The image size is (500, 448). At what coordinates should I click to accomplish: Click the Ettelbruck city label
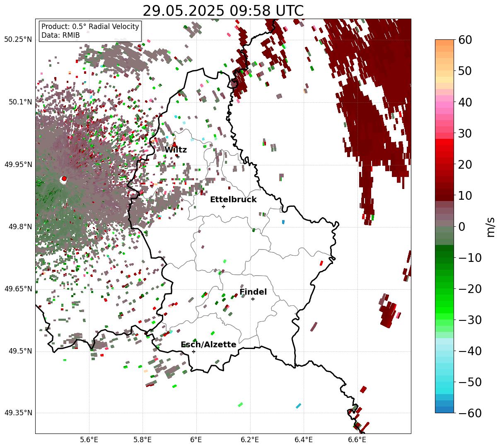coord(233,200)
